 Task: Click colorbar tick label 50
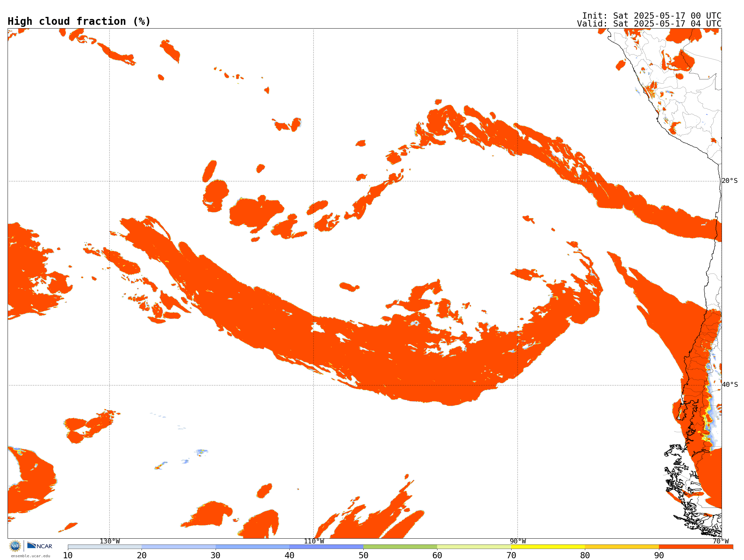[x=363, y=556]
